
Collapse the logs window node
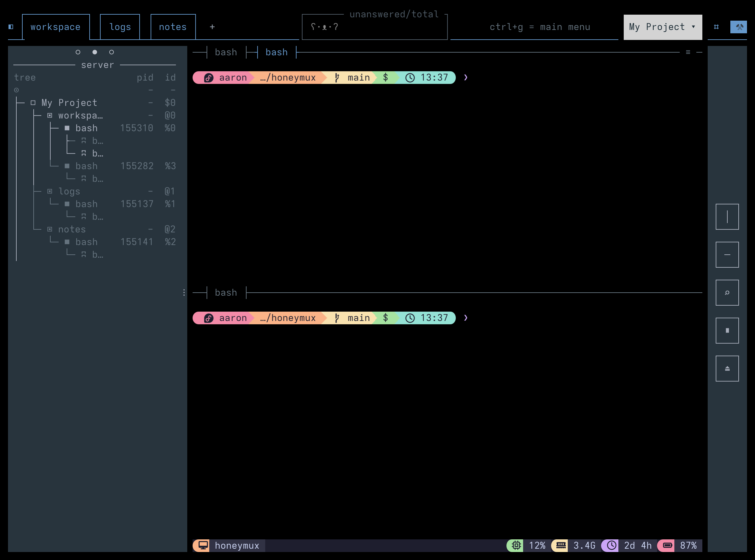pos(50,191)
